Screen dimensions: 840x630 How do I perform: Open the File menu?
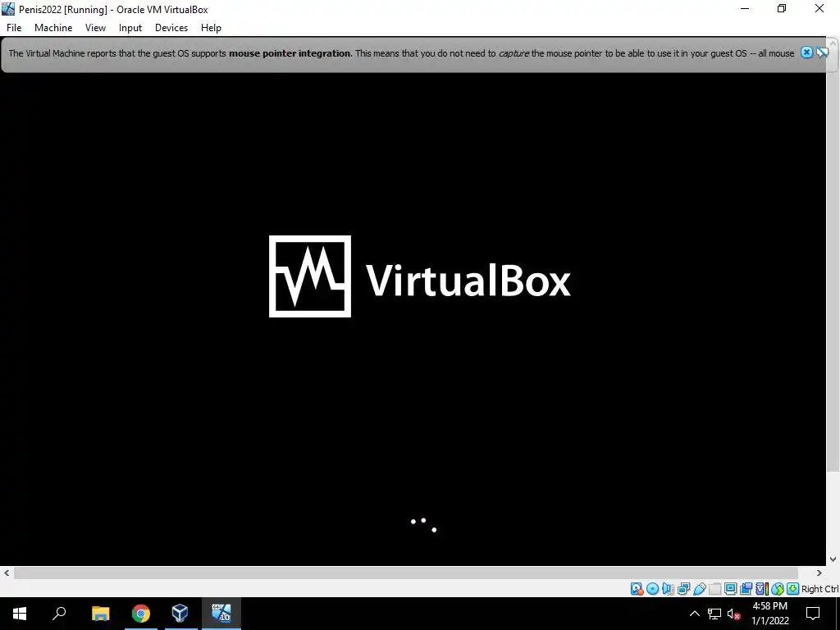tap(14, 28)
